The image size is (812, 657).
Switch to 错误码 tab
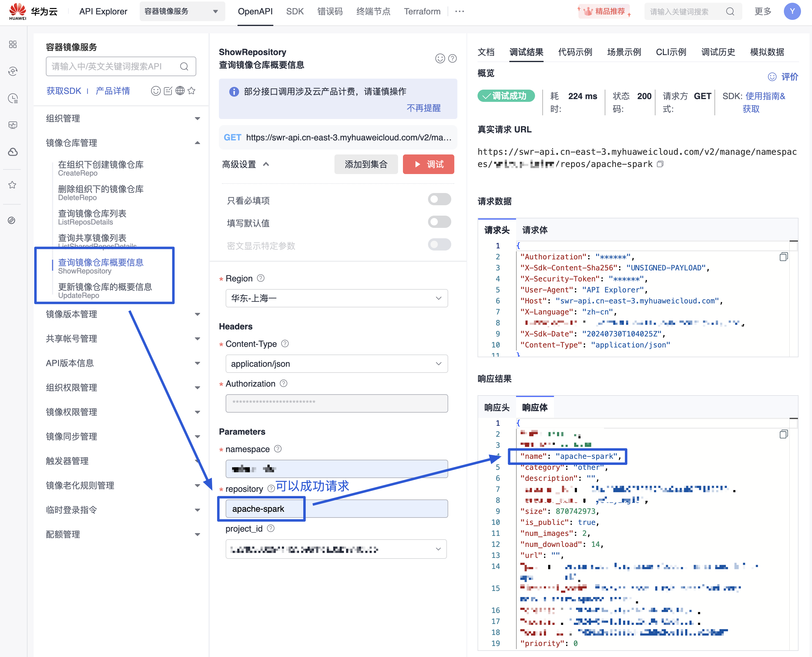330,11
